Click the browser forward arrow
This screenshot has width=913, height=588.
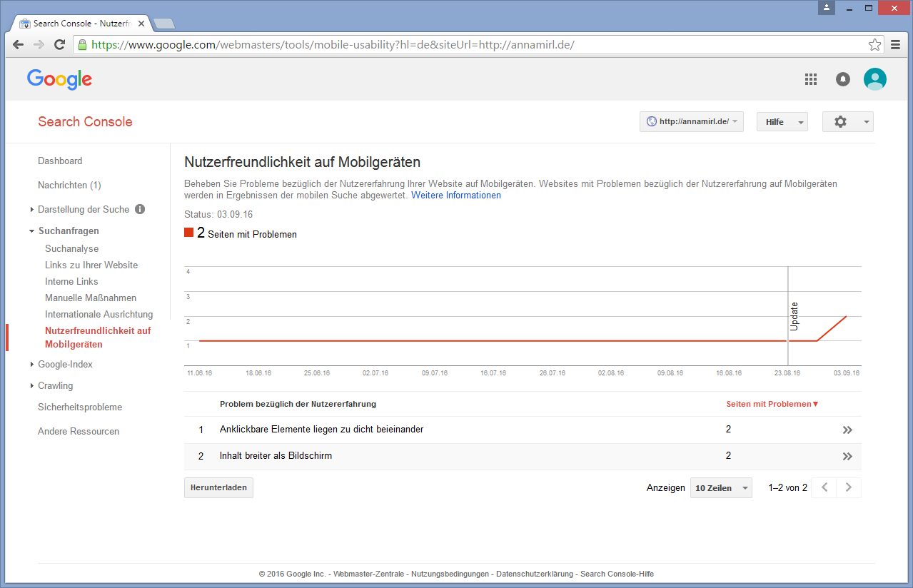pos(39,45)
